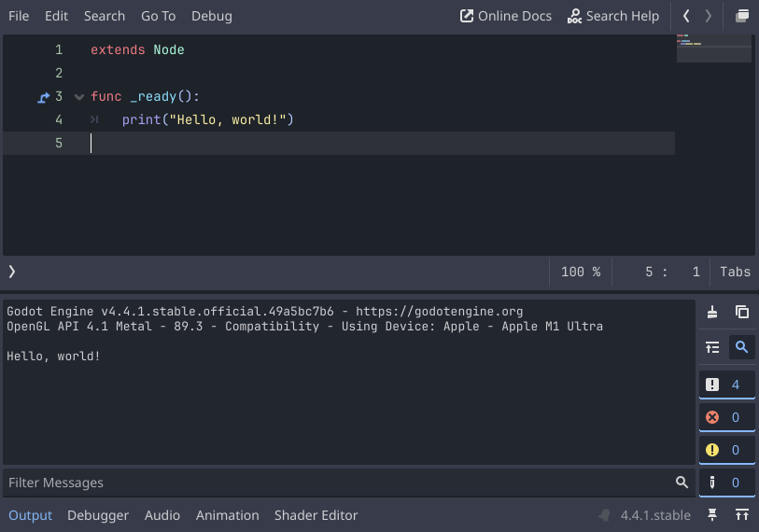Image resolution: width=759 pixels, height=532 pixels.
Task: Toggle the output search bar magnifier button
Action: coord(742,347)
